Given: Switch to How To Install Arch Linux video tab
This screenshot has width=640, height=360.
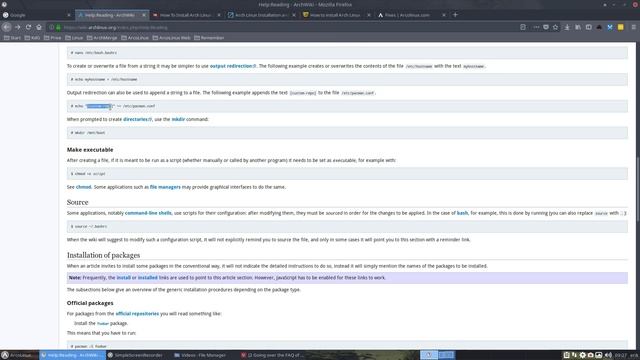Looking at the screenshot, I should tap(186, 15).
